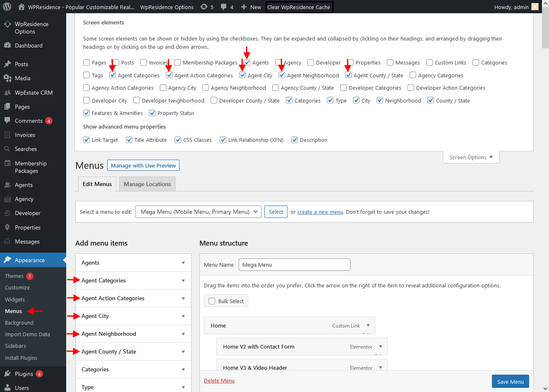
Task: Check the Agency Neighborhood checkbox
Action: point(206,88)
